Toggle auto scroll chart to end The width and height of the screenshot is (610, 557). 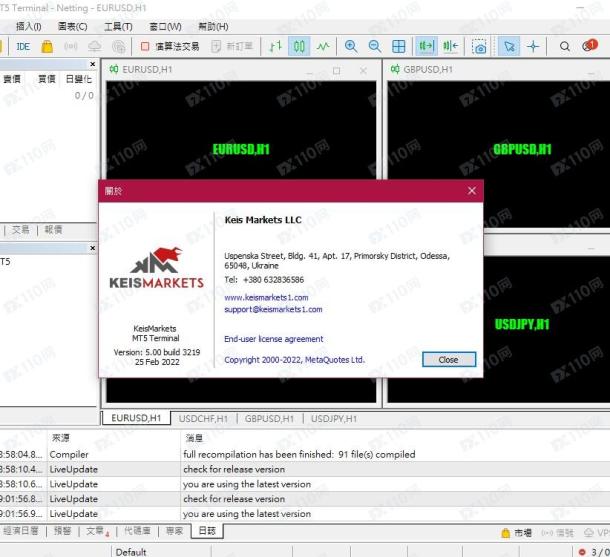[x=426, y=47]
